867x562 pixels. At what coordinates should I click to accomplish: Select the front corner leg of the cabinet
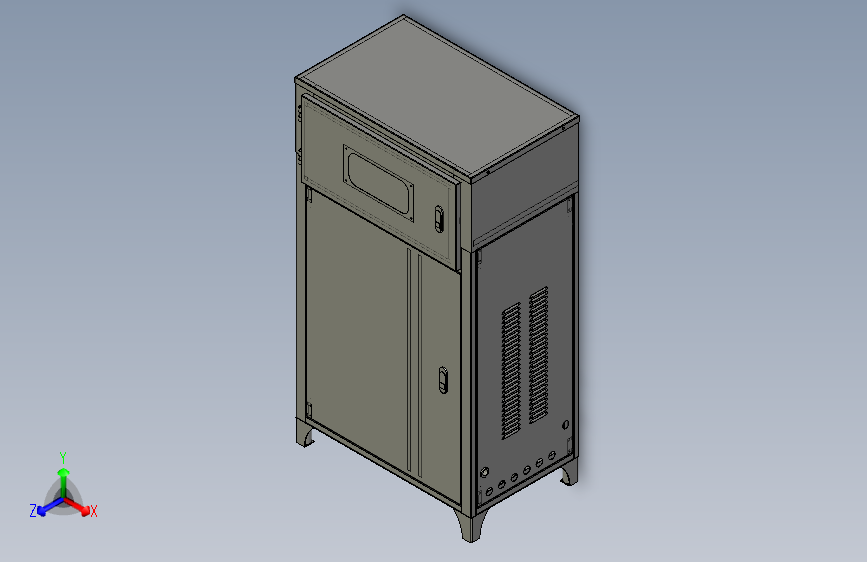point(470,525)
